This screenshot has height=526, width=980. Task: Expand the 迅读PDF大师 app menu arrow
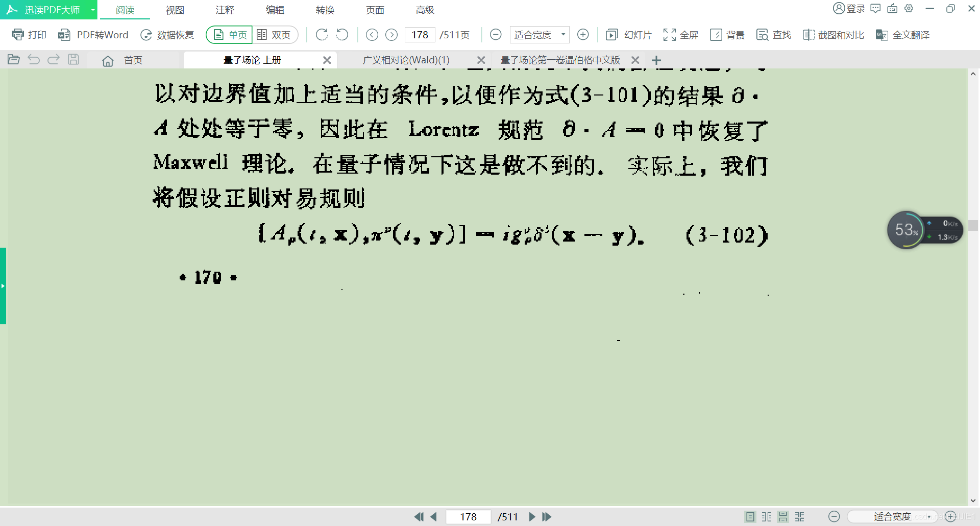click(x=93, y=10)
